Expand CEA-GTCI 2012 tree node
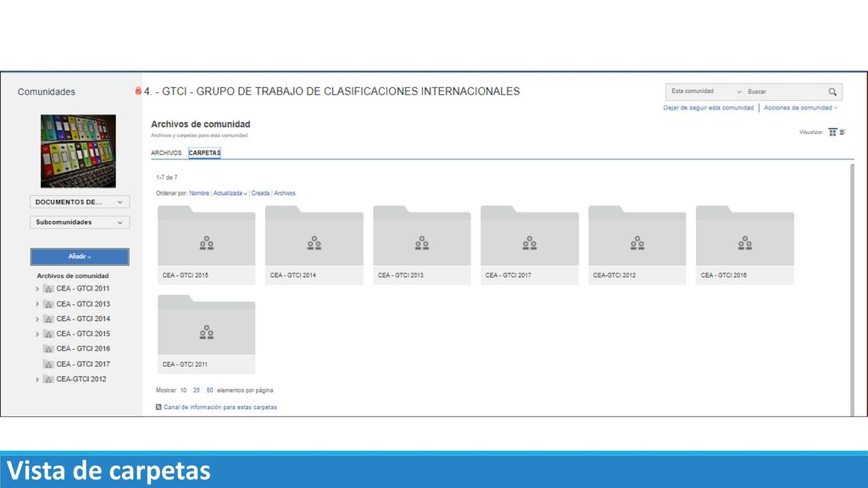The width and height of the screenshot is (868, 488). pos(37,380)
